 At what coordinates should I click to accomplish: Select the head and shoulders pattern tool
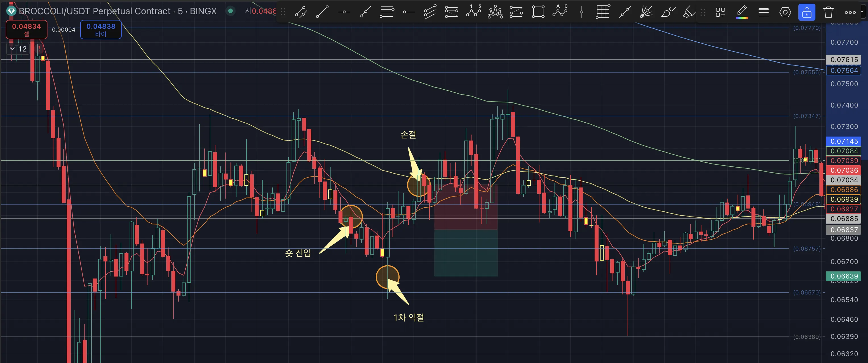pyautogui.click(x=495, y=12)
